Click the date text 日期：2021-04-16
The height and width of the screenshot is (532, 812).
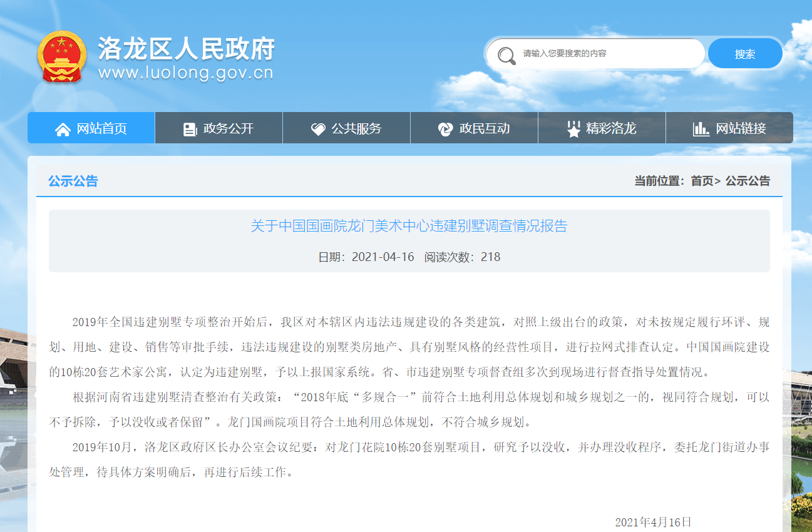[x=366, y=257]
